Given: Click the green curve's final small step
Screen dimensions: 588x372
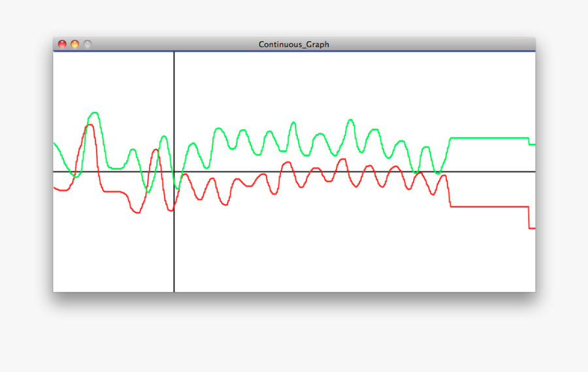Looking at the screenshot, I should (x=532, y=144).
